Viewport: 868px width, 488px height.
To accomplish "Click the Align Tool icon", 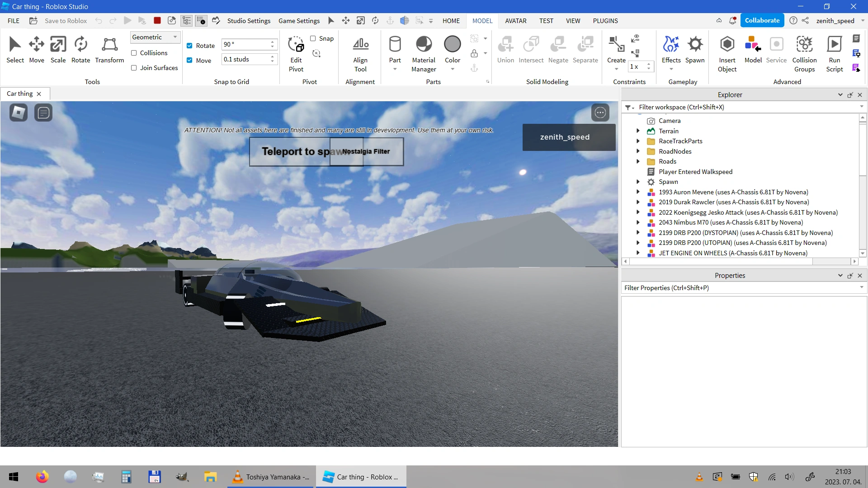I will (x=360, y=44).
